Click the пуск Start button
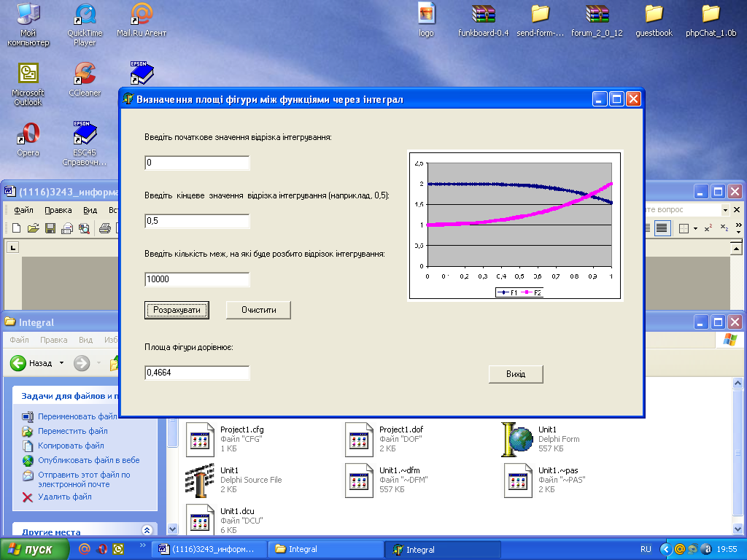 (x=35, y=550)
